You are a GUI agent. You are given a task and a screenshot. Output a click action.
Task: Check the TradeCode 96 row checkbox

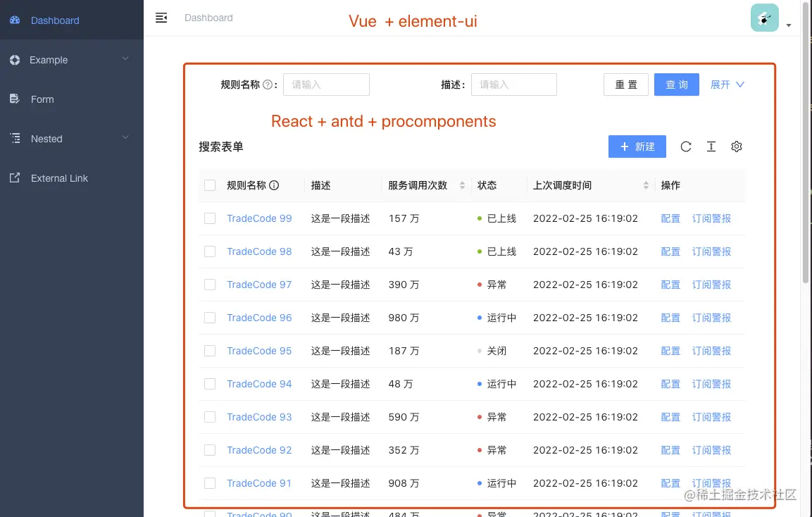[210, 318]
